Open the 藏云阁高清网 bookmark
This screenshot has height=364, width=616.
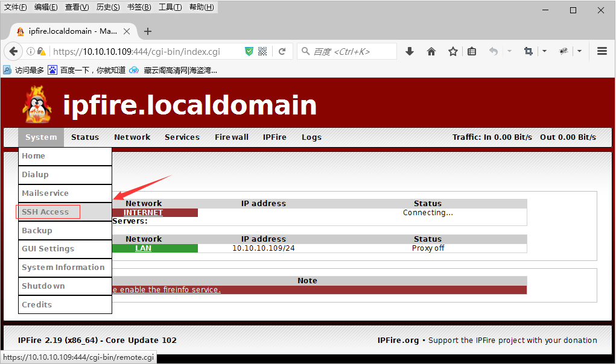pos(173,71)
